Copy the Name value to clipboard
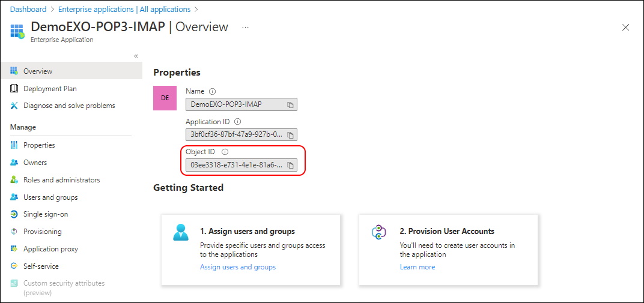 290,104
